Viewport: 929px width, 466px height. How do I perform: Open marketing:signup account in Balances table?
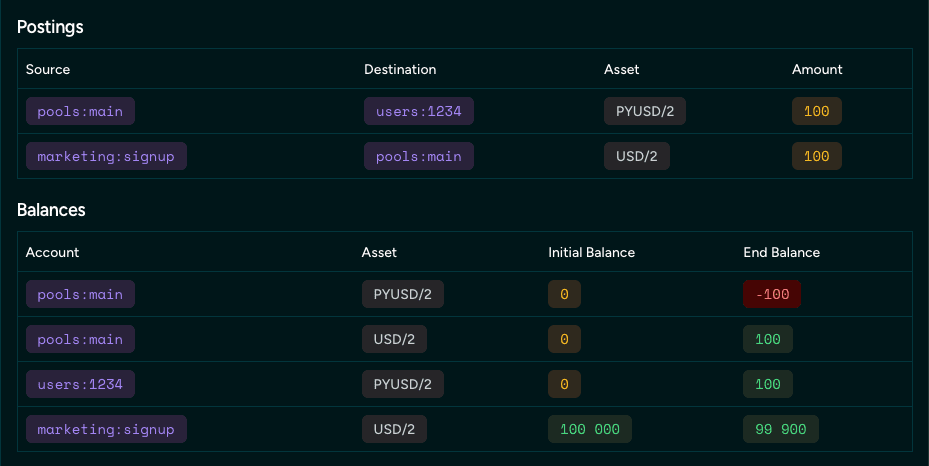click(106, 429)
